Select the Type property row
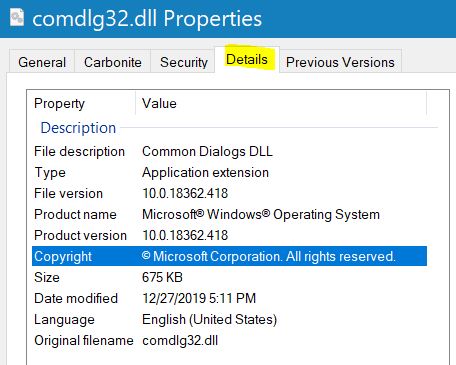Viewport: 456px width, 365px height. (229, 172)
